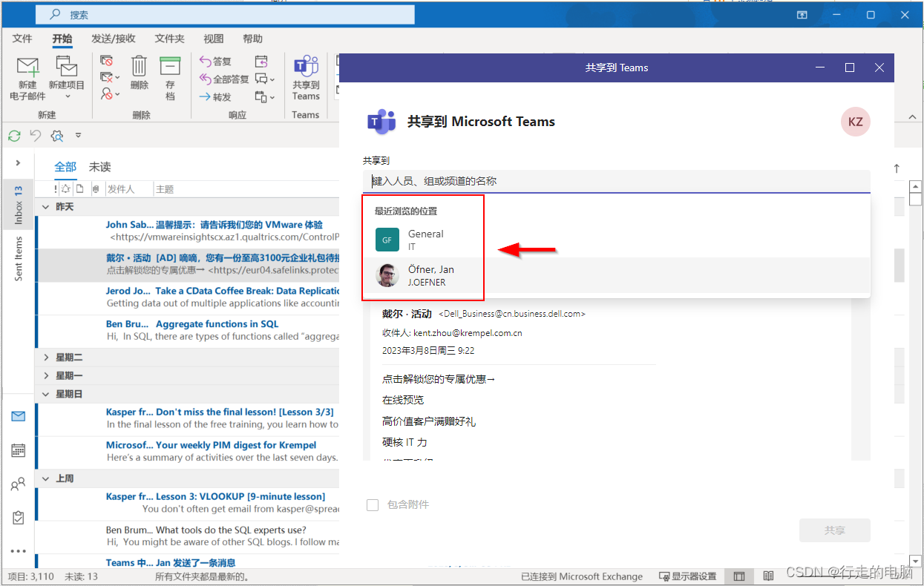The width and height of the screenshot is (924, 586).
Task: Open the Jerod Jo... CData Coffee Break email
Action: (188, 297)
